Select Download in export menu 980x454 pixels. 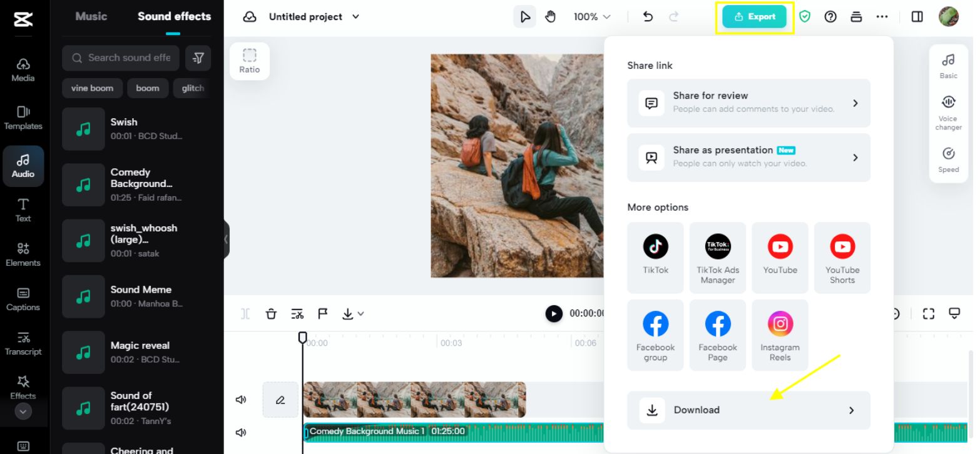coord(748,410)
